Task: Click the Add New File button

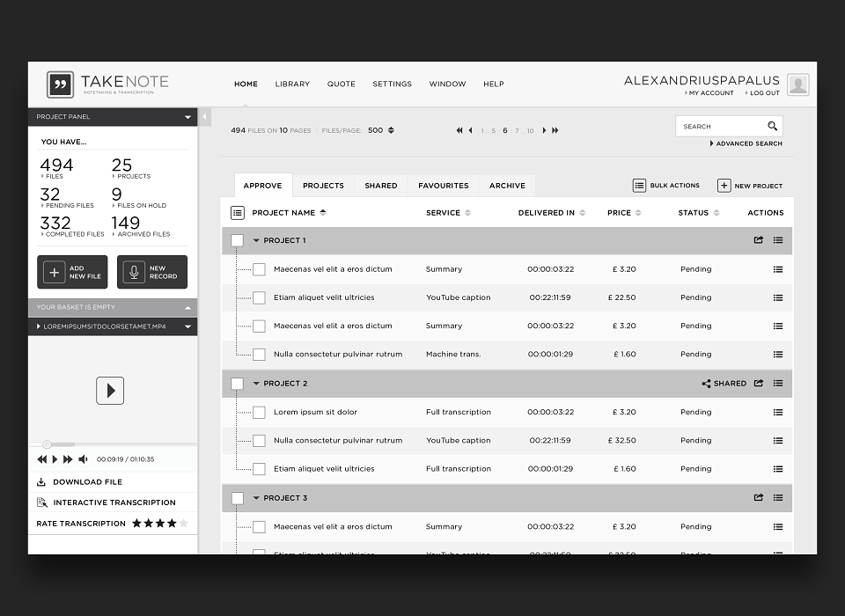Action: pyautogui.click(x=72, y=272)
